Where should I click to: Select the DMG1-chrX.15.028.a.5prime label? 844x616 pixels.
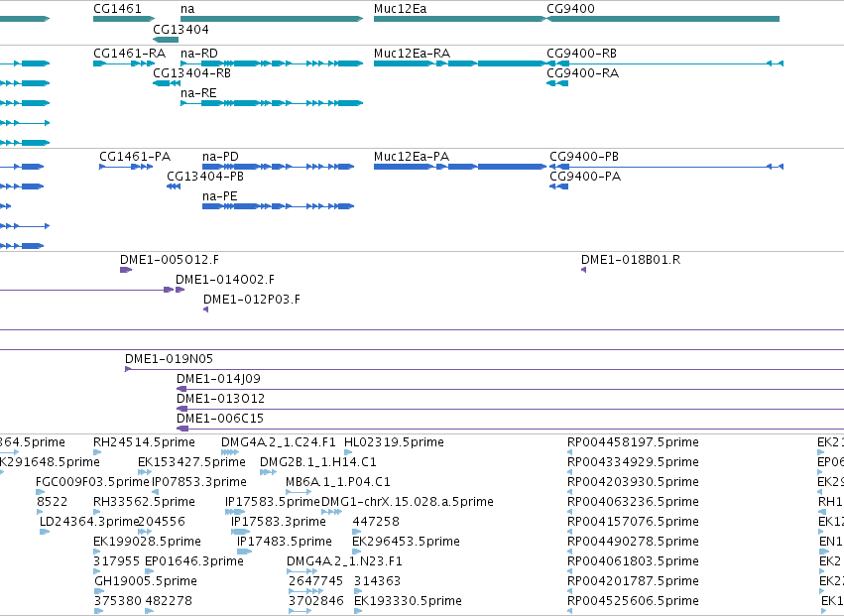coord(408,502)
